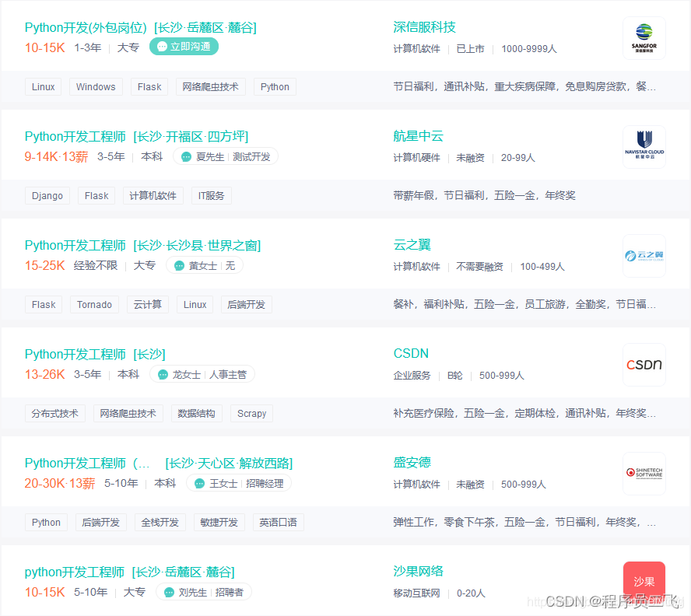This screenshot has width=691, height=616.
Task: Click the Linux tag in 深信服科技 row
Action: [44, 87]
